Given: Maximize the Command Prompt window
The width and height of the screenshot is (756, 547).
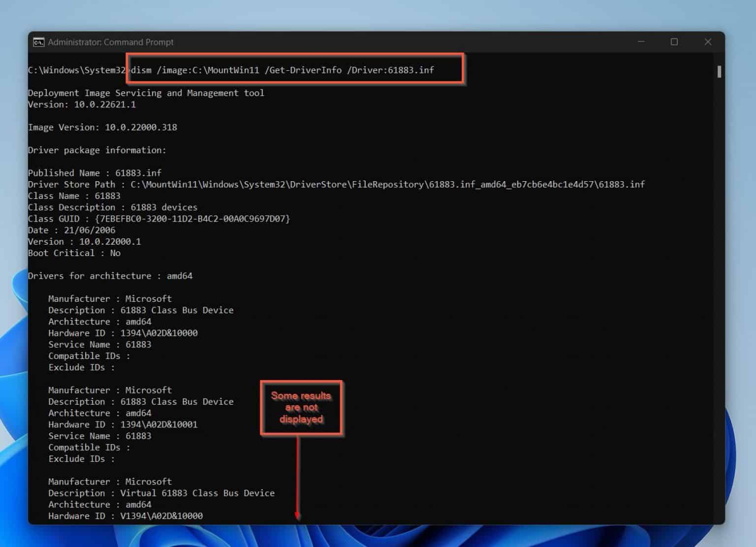Looking at the screenshot, I should [x=674, y=42].
